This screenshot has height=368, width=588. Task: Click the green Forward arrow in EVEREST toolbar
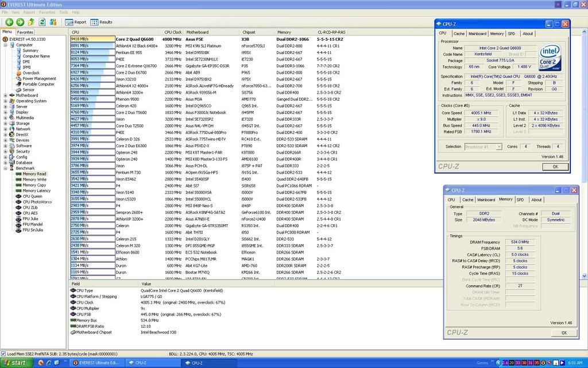click(20, 22)
